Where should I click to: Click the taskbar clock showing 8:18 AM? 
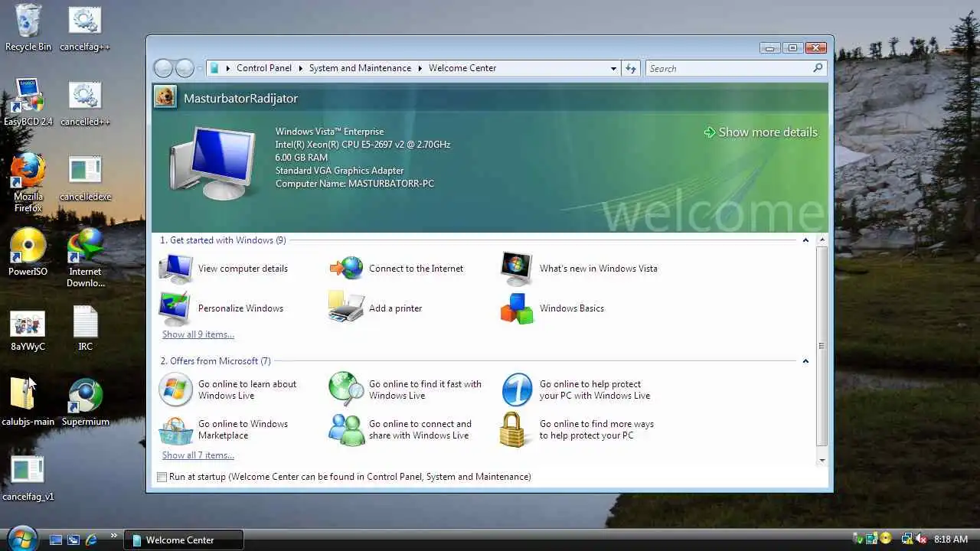pyautogui.click(x=951, y=540)
